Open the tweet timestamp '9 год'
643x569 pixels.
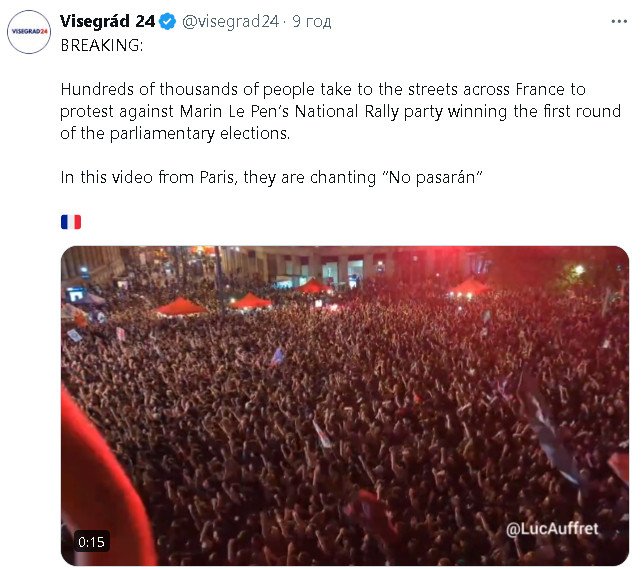(x=311, y=21)
